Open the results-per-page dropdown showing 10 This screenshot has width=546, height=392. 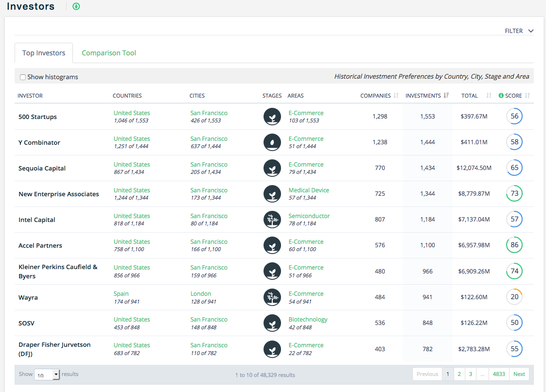(47, 374)
